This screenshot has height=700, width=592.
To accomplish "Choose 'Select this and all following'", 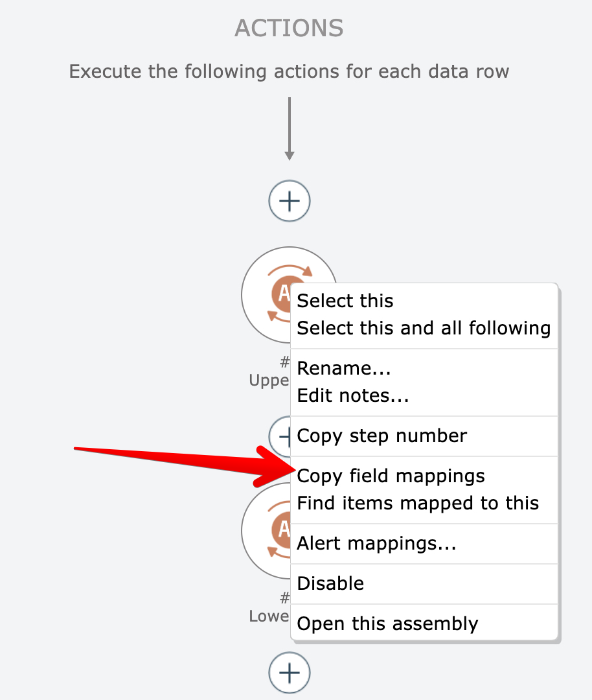I will (424, 328).
